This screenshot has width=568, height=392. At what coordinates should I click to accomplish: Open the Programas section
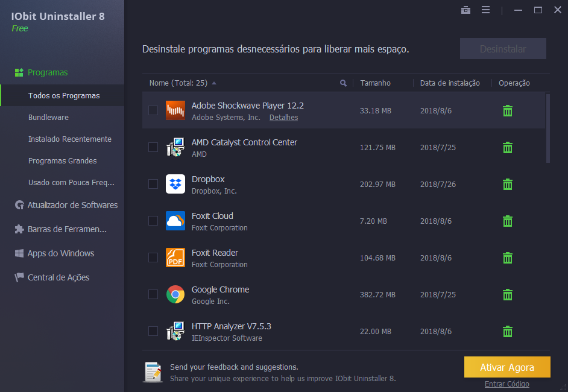[x=48, y=72]
